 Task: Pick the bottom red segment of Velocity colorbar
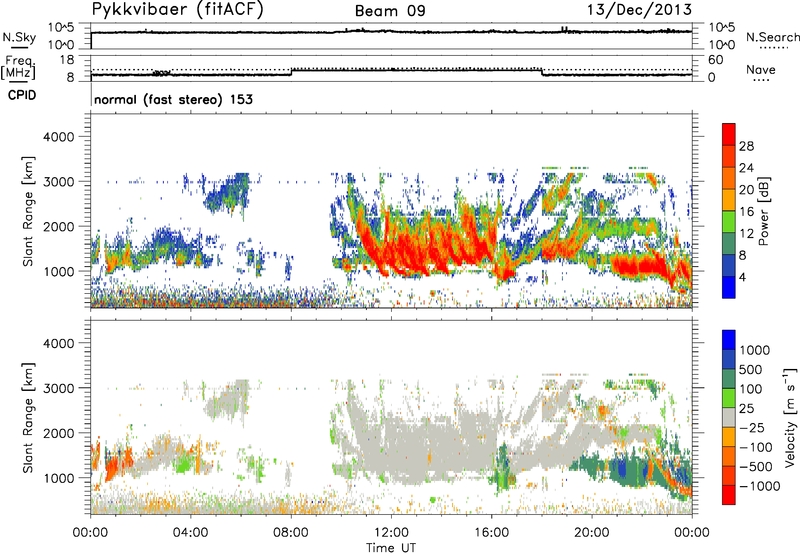tap(729, 495)
